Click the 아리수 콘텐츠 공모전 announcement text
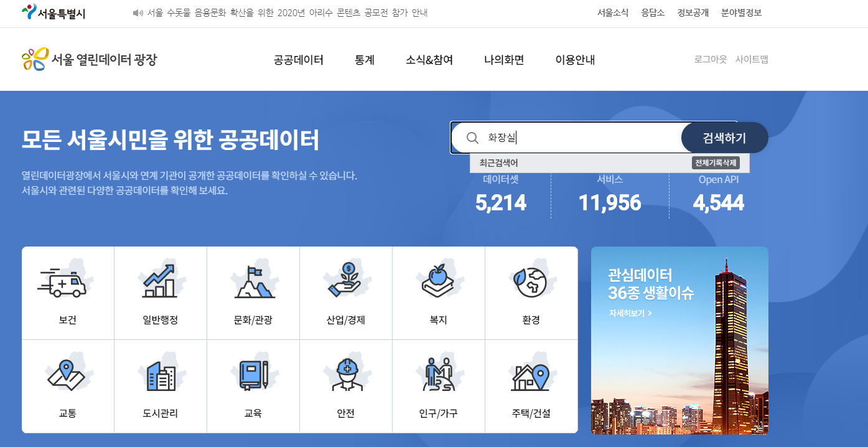 pyautogui.click(x=287, y=13)
